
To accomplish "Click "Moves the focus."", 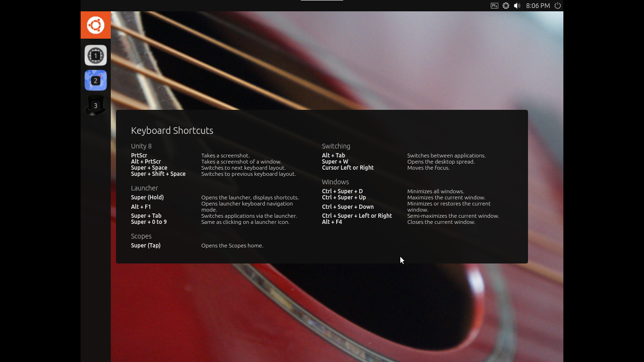I will coord(429,168).
